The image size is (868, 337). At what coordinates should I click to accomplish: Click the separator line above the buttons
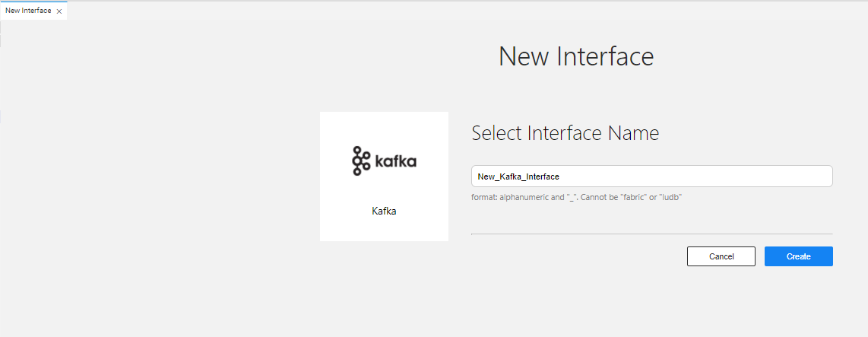tap(651, 234)
